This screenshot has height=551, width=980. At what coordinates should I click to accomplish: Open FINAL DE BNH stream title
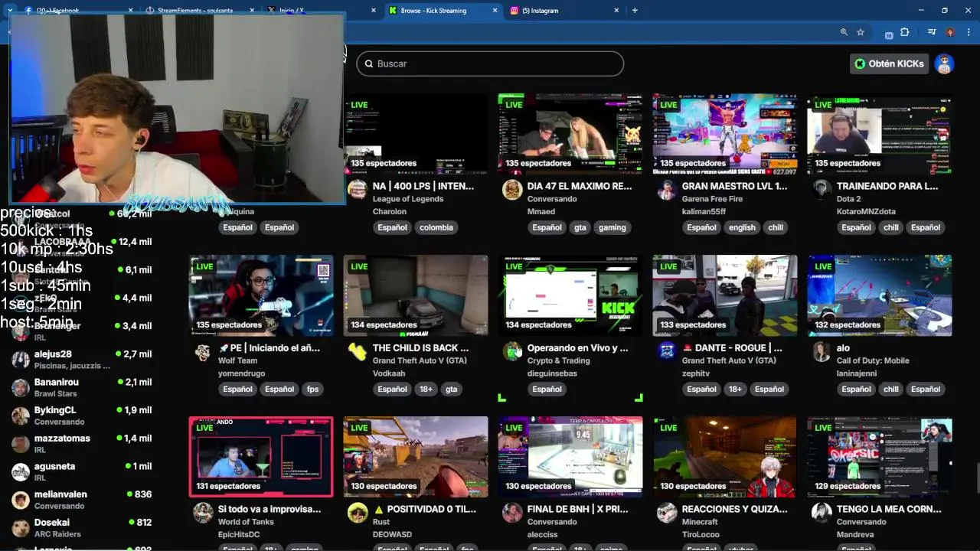coord(577,509)
